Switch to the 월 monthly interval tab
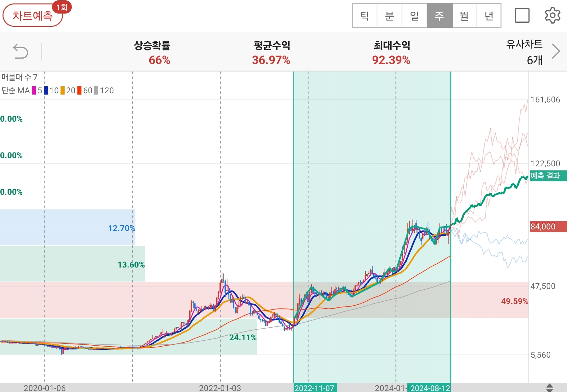The width and height of the screenshot is (567, 392). click(x=464, y=15)
